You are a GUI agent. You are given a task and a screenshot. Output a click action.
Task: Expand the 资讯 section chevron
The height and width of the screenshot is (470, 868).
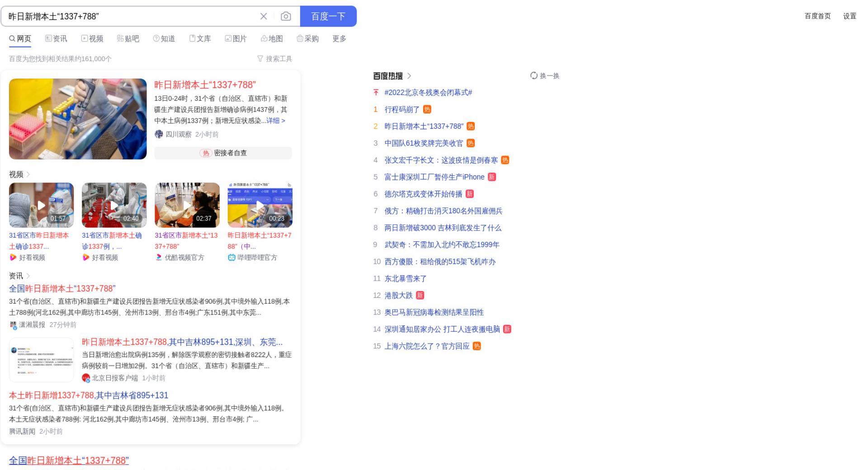[x=28, y=276]
